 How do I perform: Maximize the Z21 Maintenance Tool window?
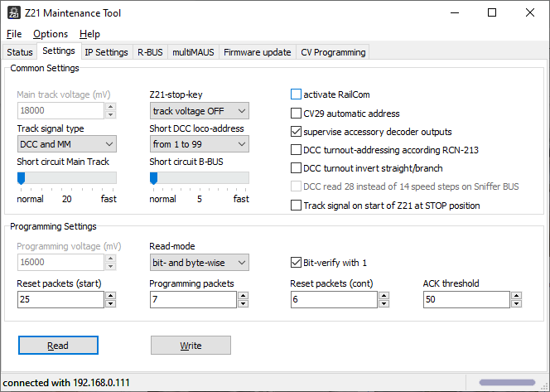click(x=492, y=13)
